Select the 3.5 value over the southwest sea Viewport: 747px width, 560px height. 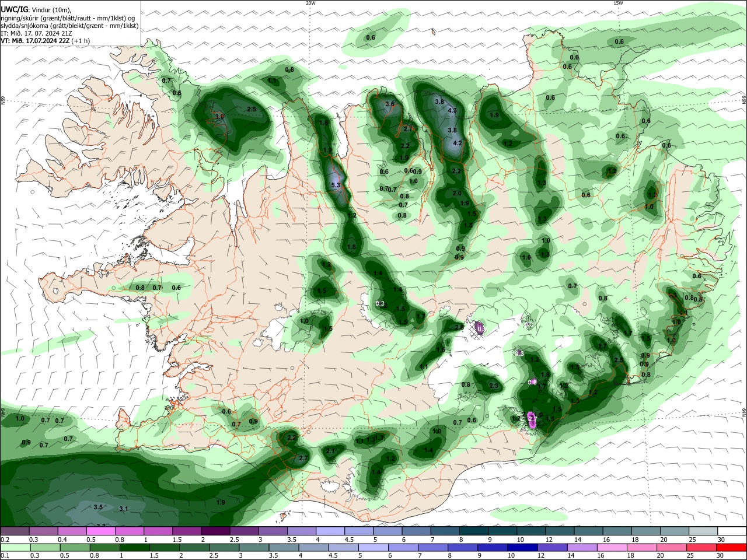[x=98, y=507]
